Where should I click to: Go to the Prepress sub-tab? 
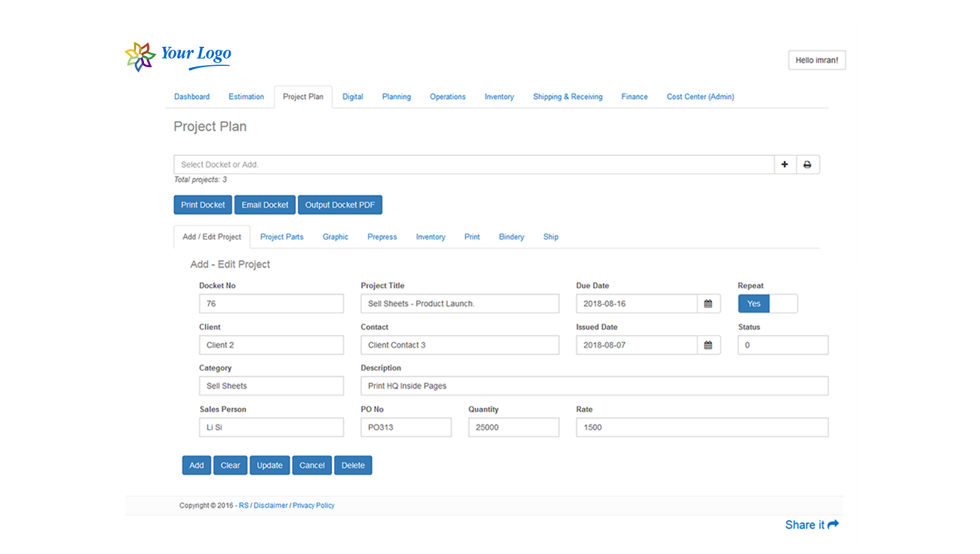point(382,237)
